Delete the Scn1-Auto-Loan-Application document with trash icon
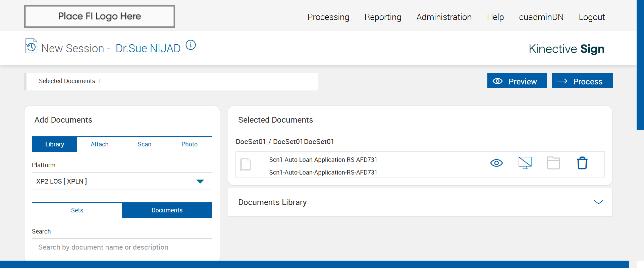This screenshot has width=644, height=268. (582, 163)
